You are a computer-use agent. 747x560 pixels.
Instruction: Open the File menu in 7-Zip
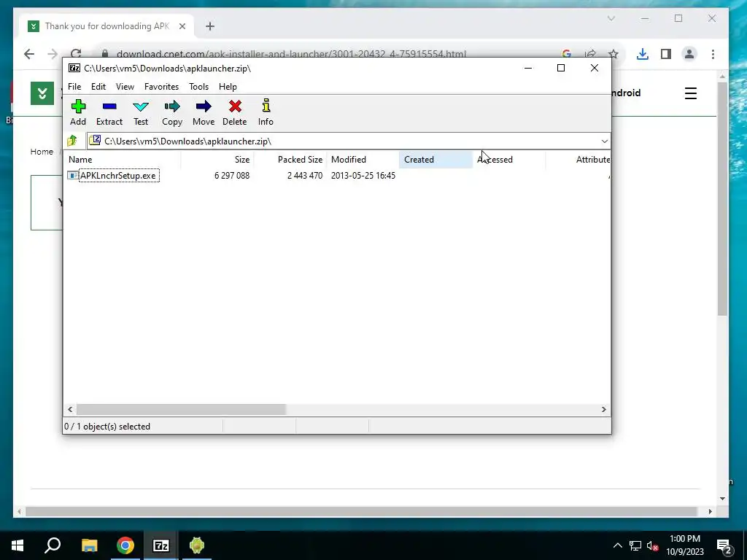point(74,87)
